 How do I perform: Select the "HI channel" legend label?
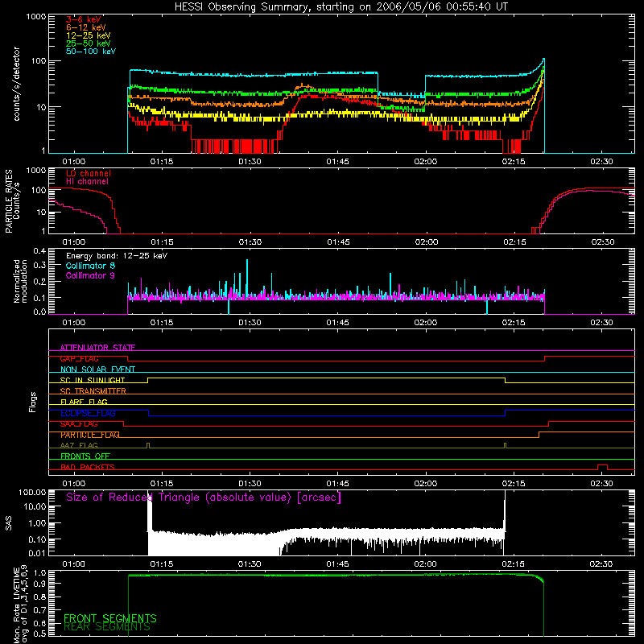87,181
